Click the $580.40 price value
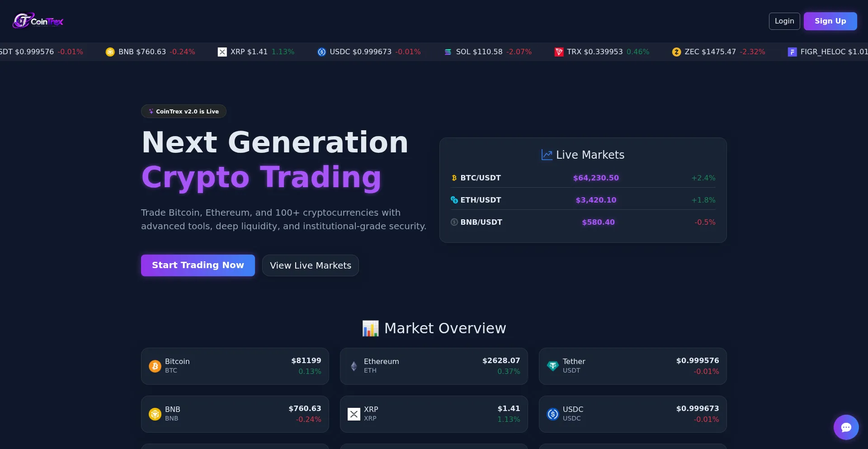The width and height of the screenshot is (868, 449). pos(598,222)
